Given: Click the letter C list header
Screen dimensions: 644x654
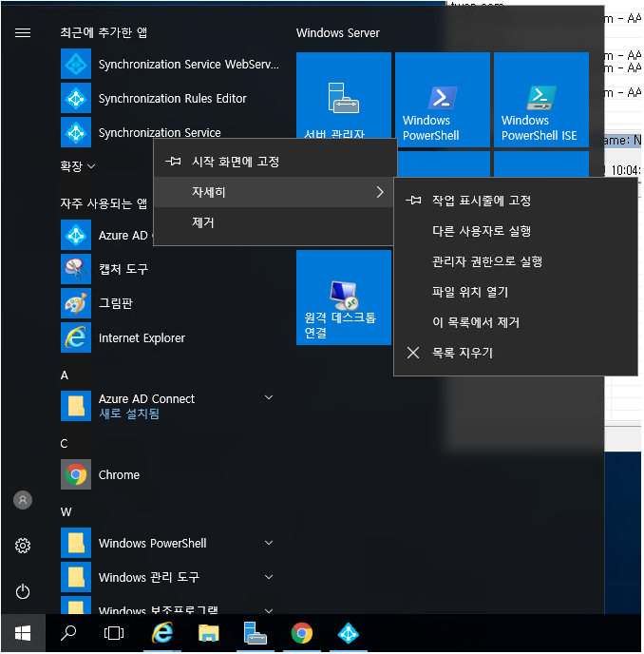Looking at the screenshot, I should pos(64,443).
